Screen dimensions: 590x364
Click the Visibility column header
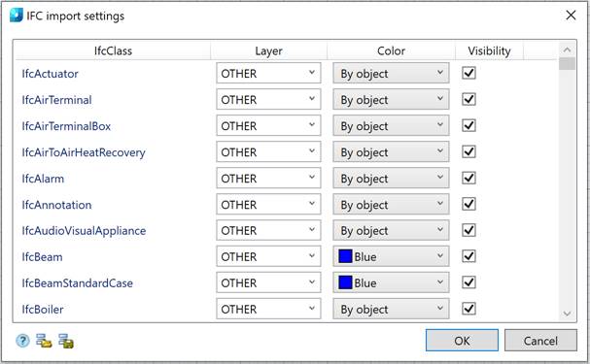(x=489, y=50)
